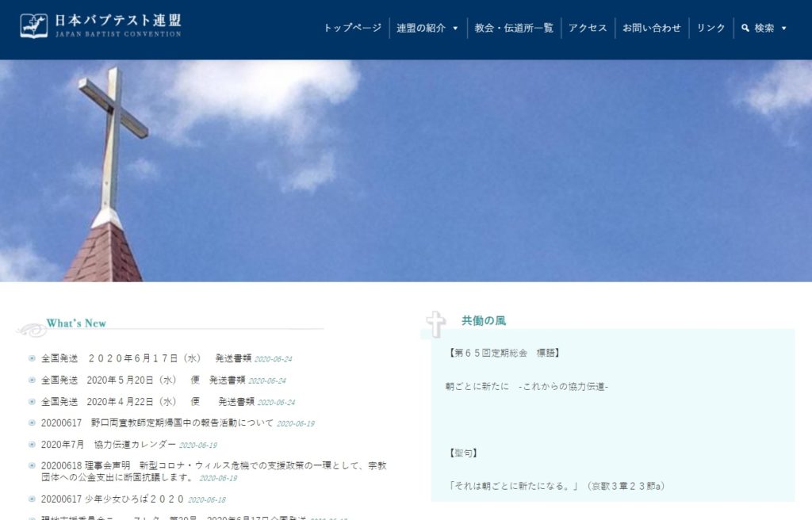Viewport: 812px width, 520px height.
Task: Open 野口両宣教師定期帰国中の報告活動 link
Action: coord(158,423)
